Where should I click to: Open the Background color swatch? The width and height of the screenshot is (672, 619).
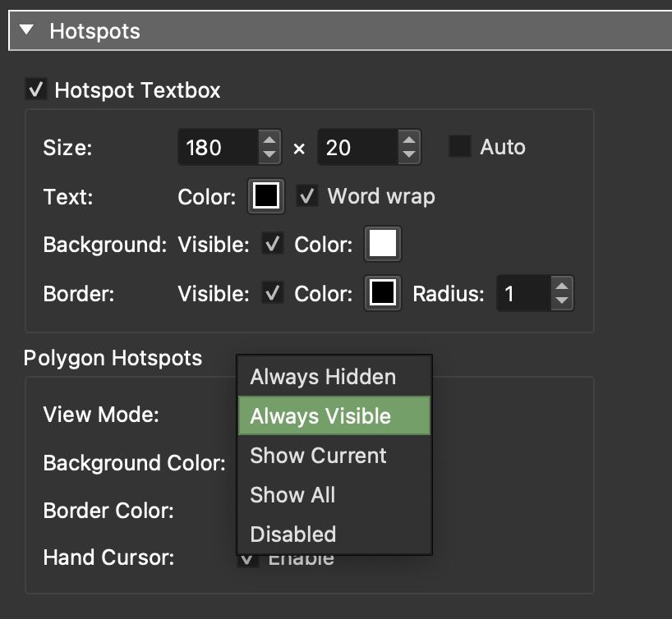(382, 244)
